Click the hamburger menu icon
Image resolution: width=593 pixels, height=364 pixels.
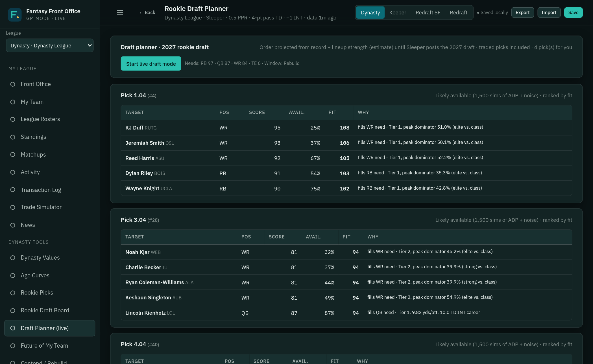tap(120, 13)
